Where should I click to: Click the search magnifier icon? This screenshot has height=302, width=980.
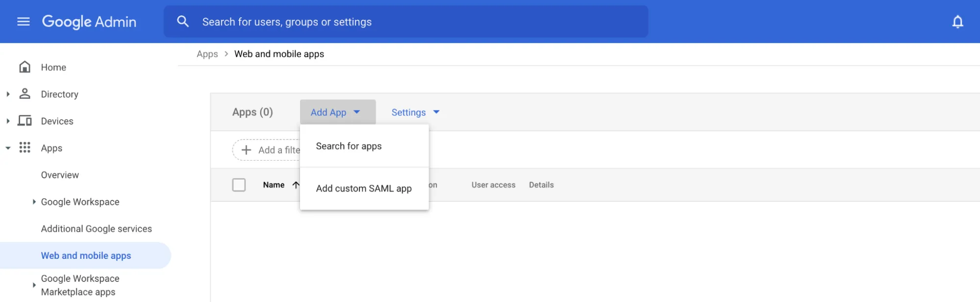coord(183,22)
